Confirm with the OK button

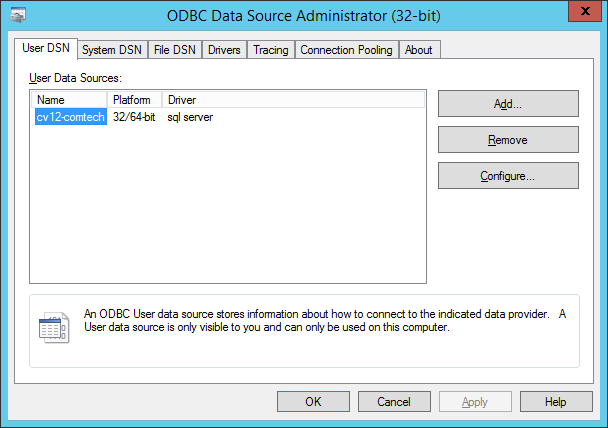coord(313,402)
